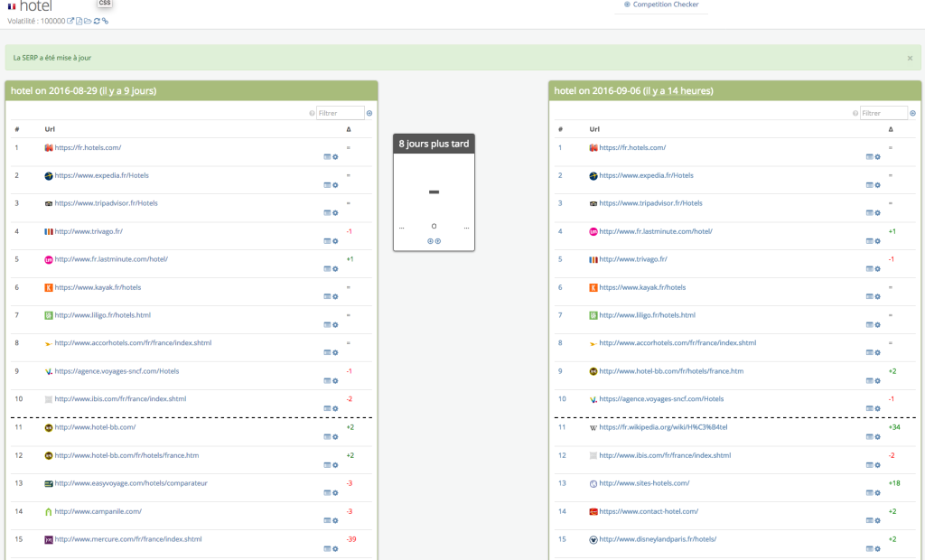
Task: Focus the Filtrer field in 2016-09-06 panel
Action: coord(883,113)
